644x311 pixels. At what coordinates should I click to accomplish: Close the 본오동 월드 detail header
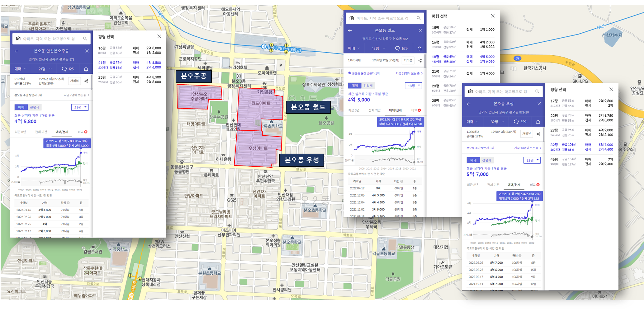click(420, 30)
